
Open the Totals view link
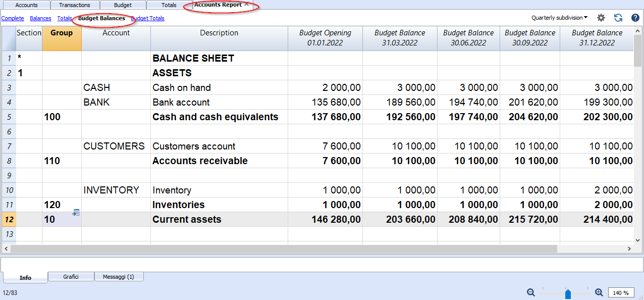[65, 18]
